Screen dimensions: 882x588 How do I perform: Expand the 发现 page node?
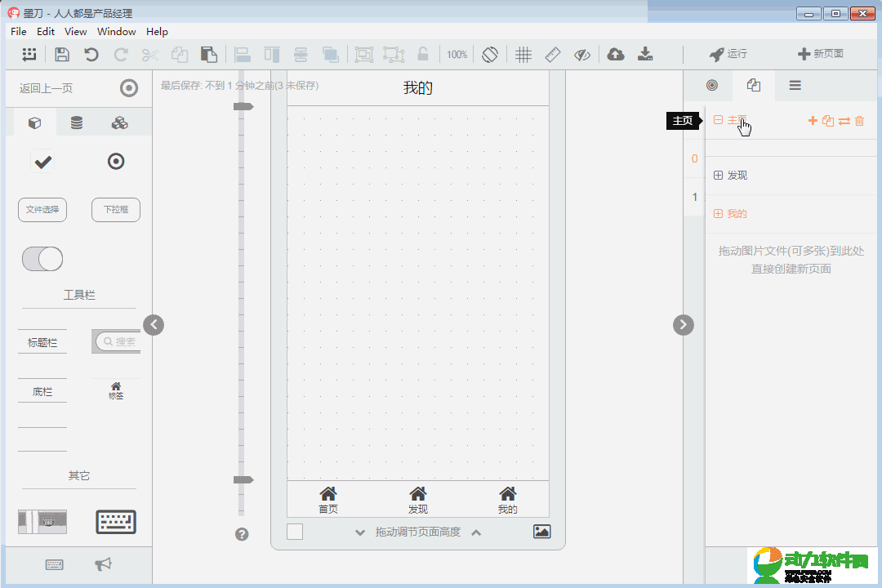(x=718, y=175)
